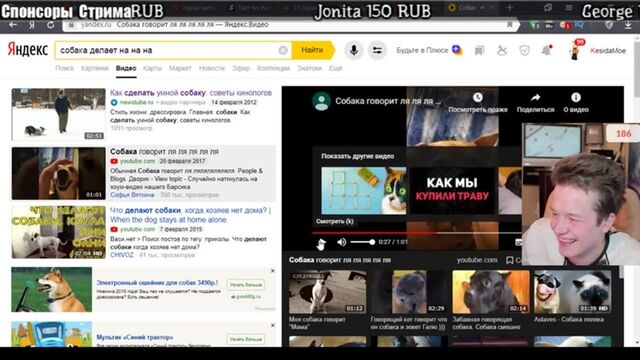Open the Yandex home button in browser toolbar

tap(32, 25)
